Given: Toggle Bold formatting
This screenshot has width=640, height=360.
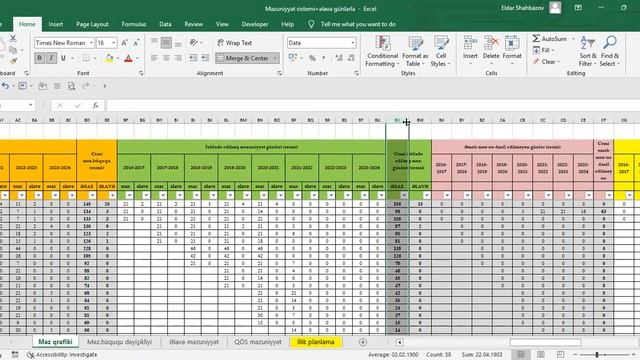Looking at the screenshot, I should (x=40, y=58).
